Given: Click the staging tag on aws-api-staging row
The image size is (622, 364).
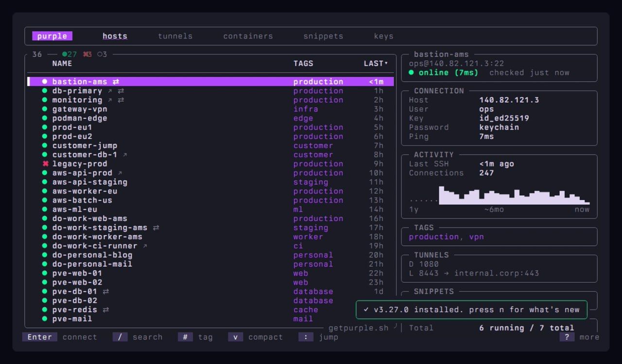Looking at the screenshot, I should pyautogui.click(x=311, y=182).
